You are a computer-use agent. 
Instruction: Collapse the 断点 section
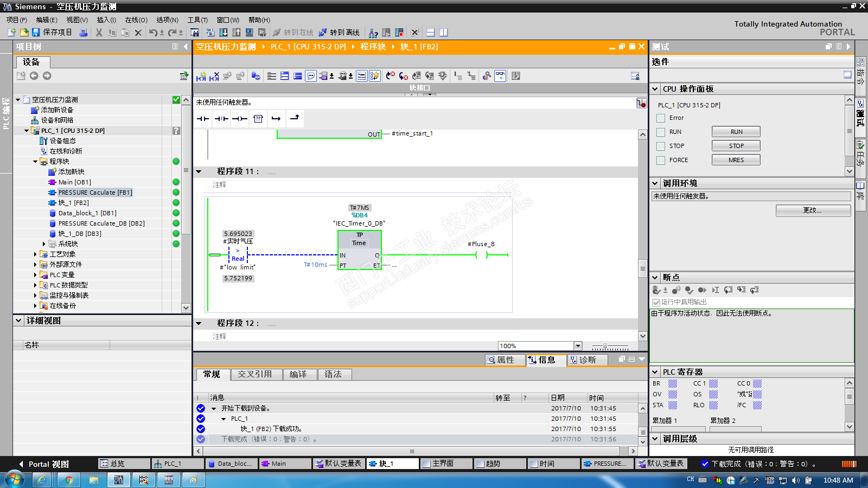[655, 277]
